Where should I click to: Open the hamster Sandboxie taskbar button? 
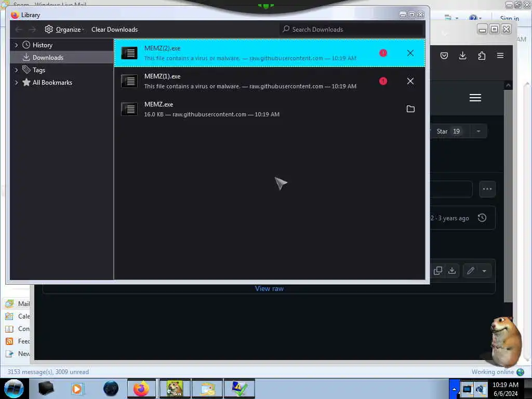[x=175, y=389]
